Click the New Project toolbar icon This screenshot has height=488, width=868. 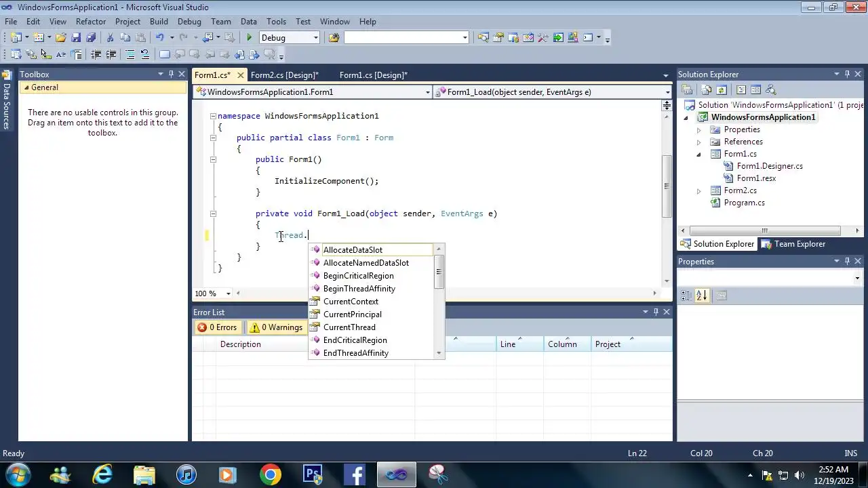point(16,38)
